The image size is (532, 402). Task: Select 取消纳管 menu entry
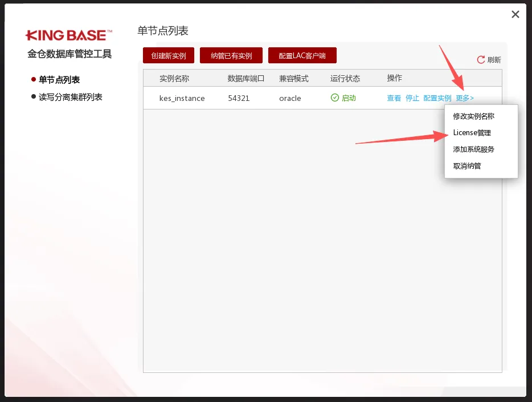coord(467,166)
